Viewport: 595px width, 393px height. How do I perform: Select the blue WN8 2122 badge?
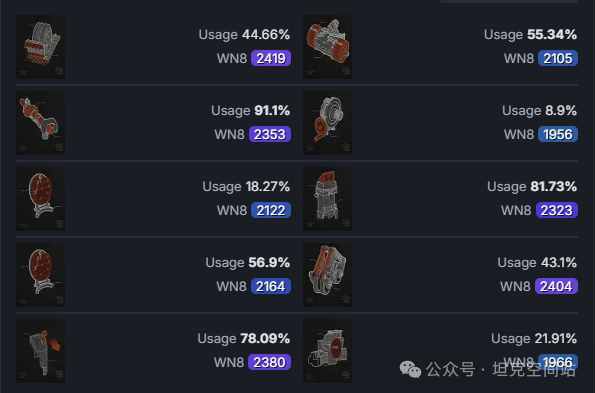(x=271, y=210)
